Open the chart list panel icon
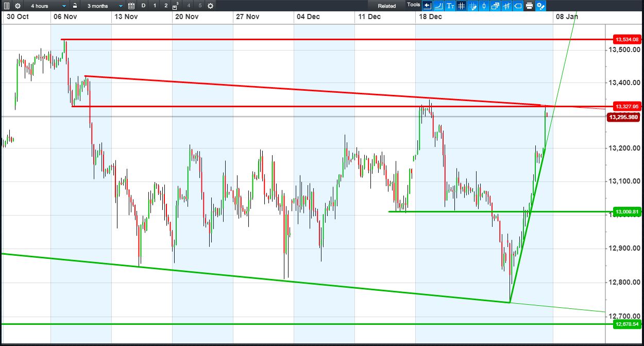The height and width of the screenshot is (346, 644). 7,6
